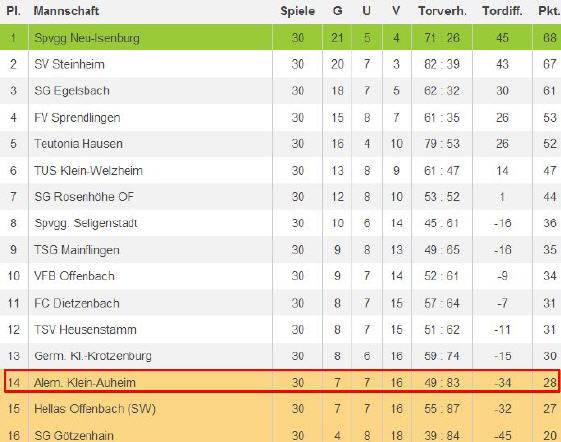Click the Tordiff. column header

(502, 11)
